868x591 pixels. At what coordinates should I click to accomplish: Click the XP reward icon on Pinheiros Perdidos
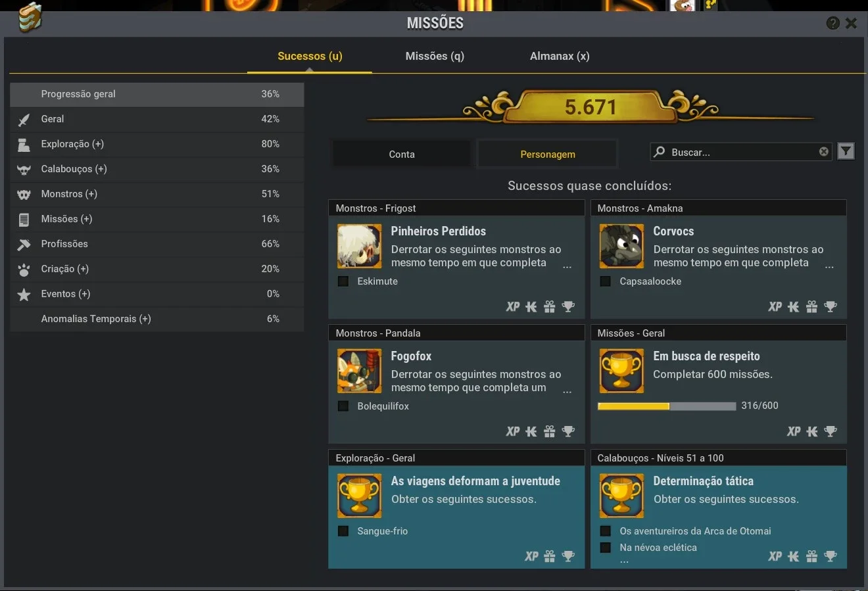point(513,306)
